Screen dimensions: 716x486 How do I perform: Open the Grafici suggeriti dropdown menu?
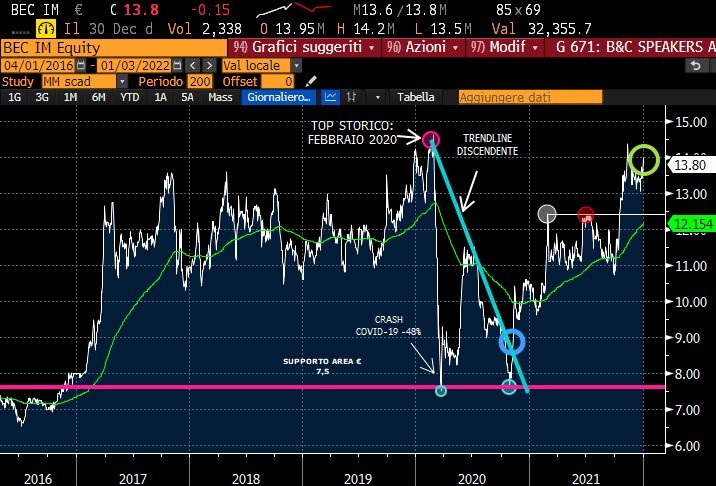click(304, 47)
